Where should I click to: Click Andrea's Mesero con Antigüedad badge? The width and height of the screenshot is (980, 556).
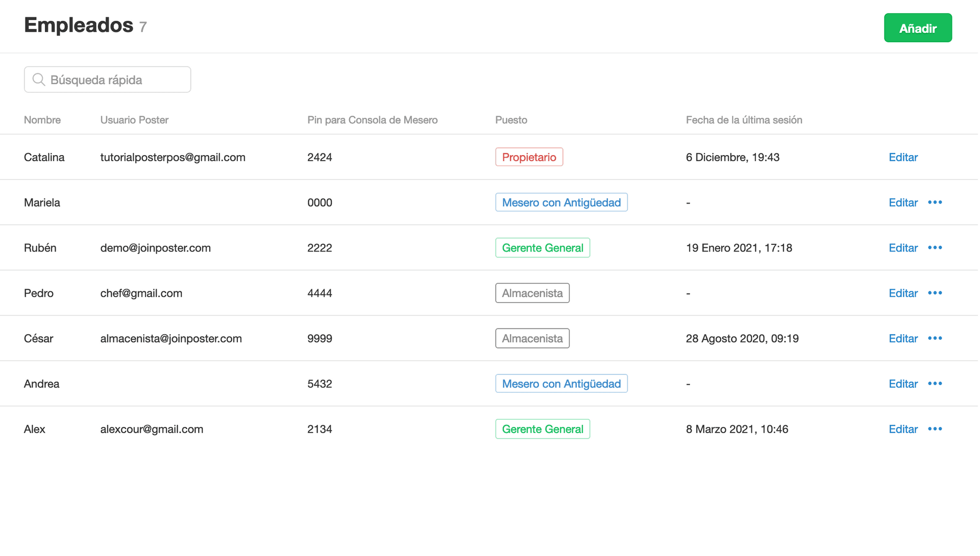pos(561,384)
